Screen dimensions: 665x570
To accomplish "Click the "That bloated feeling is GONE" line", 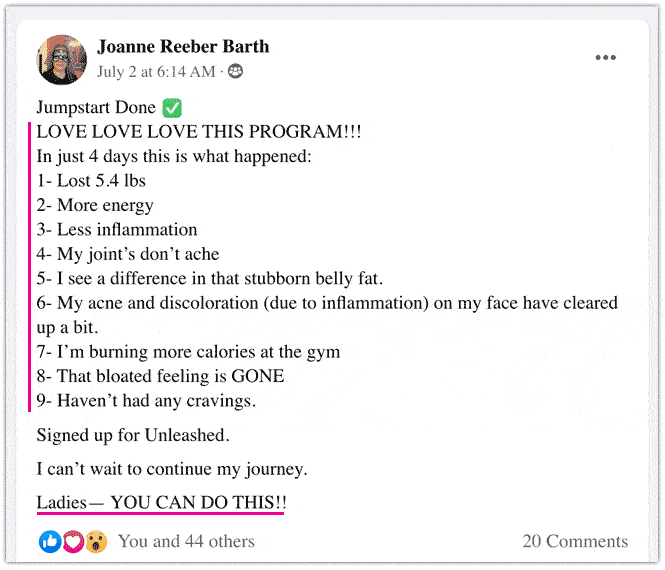I will pos(160,376).
